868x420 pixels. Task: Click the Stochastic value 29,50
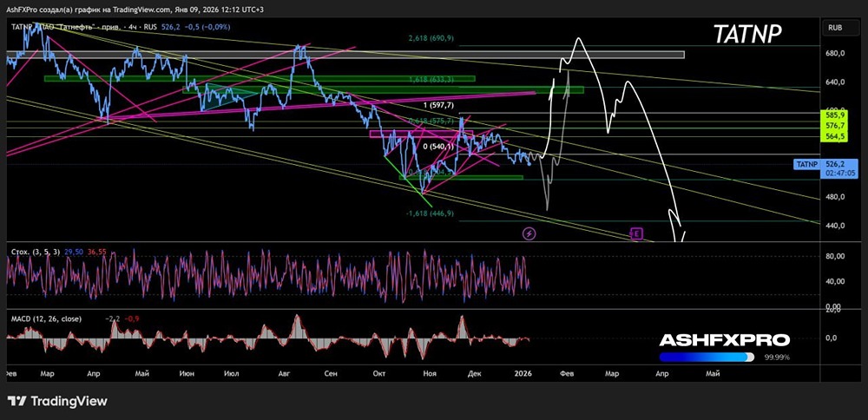[73, 252]
